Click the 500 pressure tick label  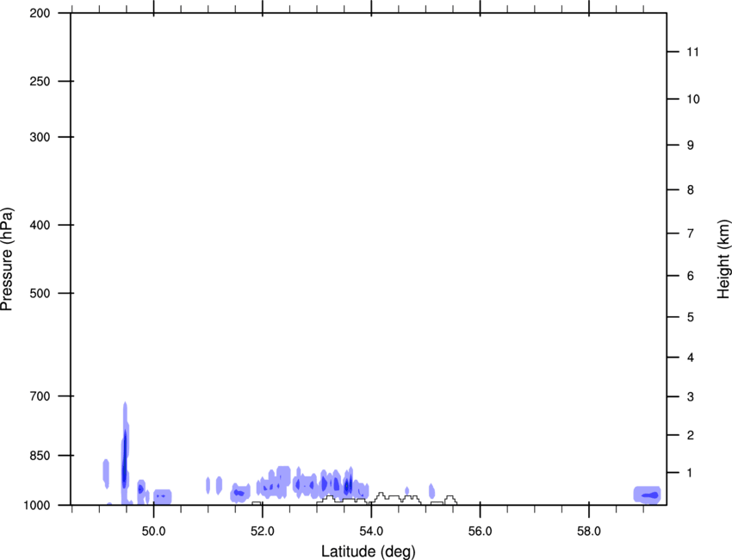point(40,293)
